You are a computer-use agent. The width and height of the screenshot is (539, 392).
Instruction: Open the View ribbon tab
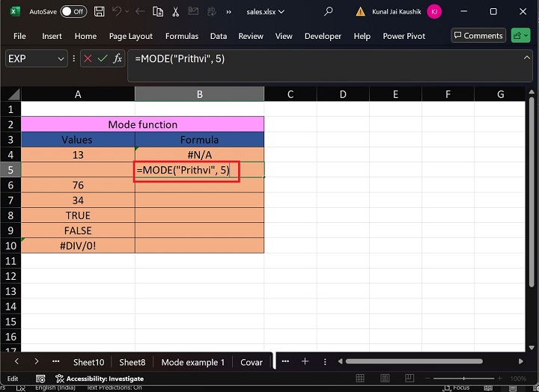(284, 36)
